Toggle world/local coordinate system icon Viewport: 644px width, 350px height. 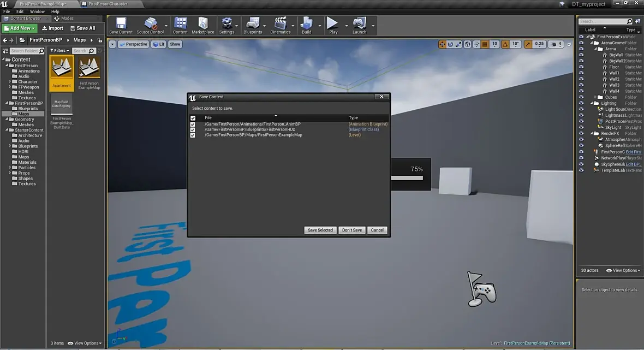(x=467, y=44)
